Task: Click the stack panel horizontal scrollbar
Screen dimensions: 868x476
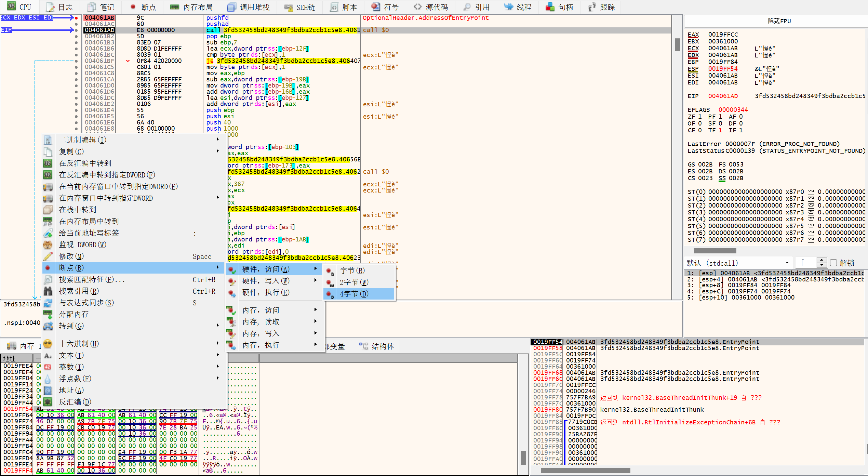Action: [585, 470]
